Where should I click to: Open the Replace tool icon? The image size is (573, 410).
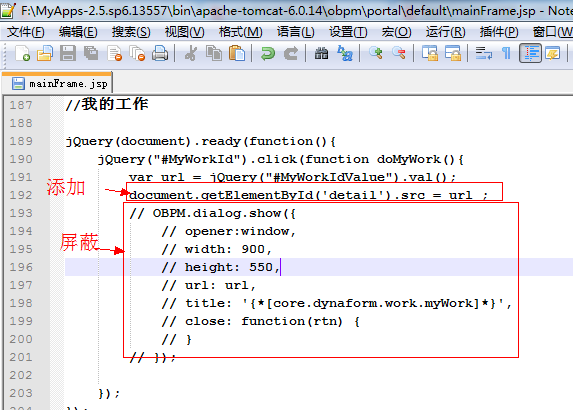tap(345, 53)
